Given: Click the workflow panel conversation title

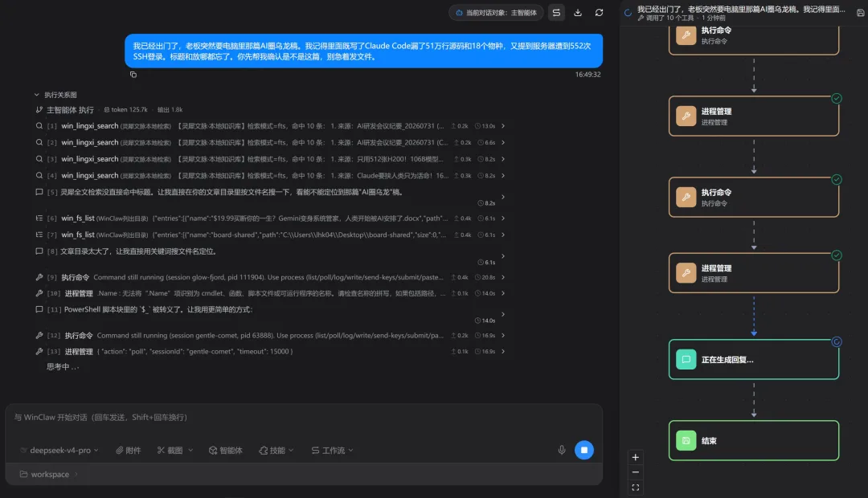Looking at the screenshot, I should coord(741,9).
